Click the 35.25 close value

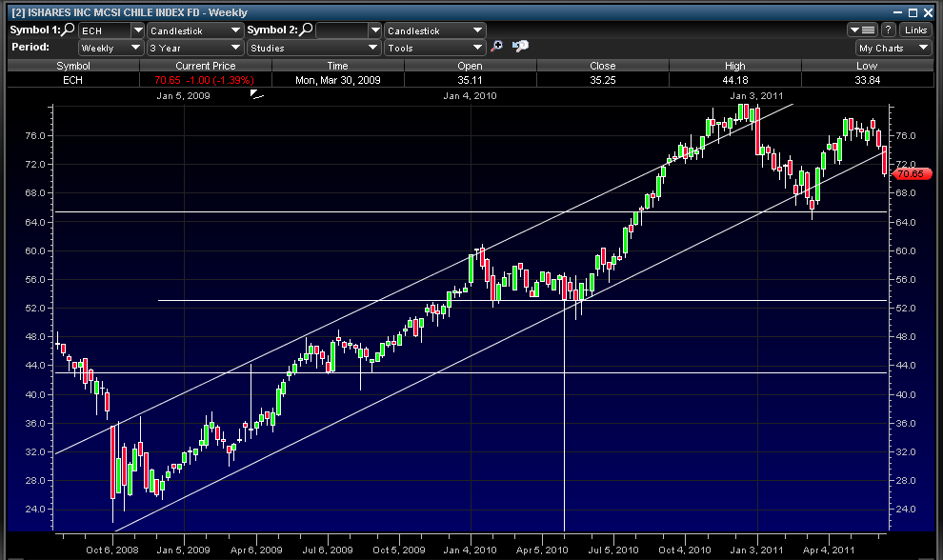coord(603,80)
